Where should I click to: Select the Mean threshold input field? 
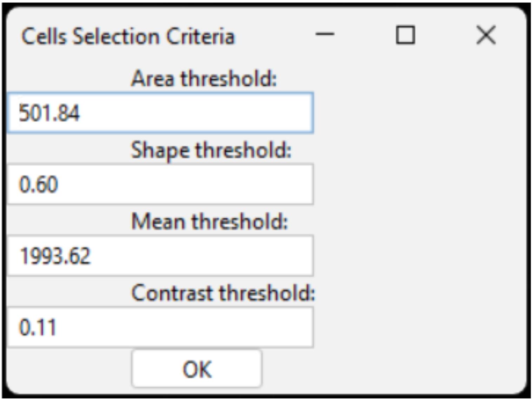(x=160, y=256)
